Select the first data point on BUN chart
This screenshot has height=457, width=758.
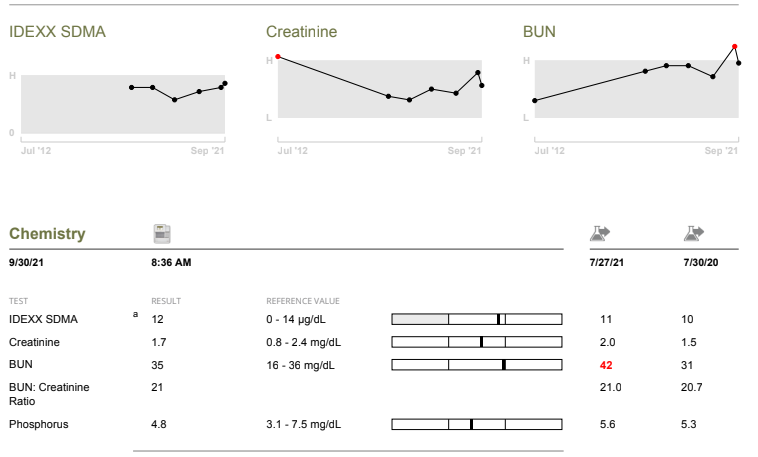535,100
